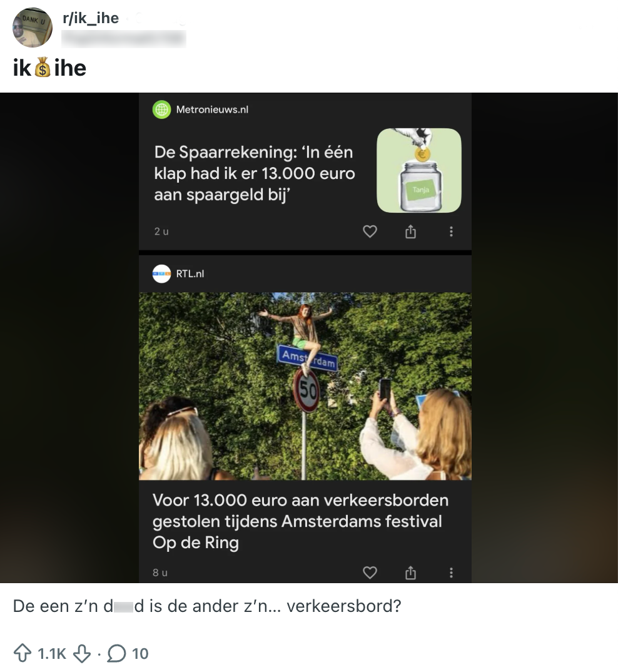
Task: Open the Amsterdam sign photo
Action: click(x=305, y=386)
